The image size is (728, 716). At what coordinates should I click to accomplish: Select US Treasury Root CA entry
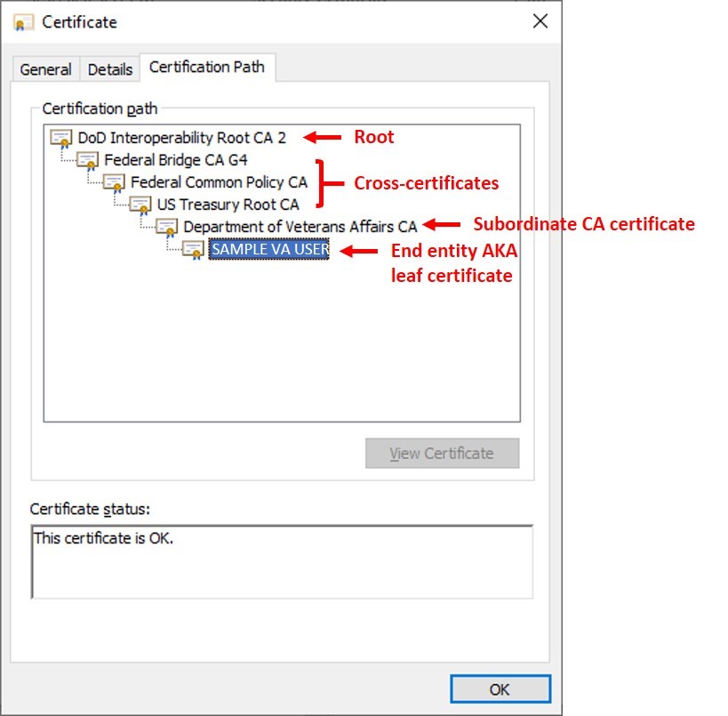coord(228,205)
